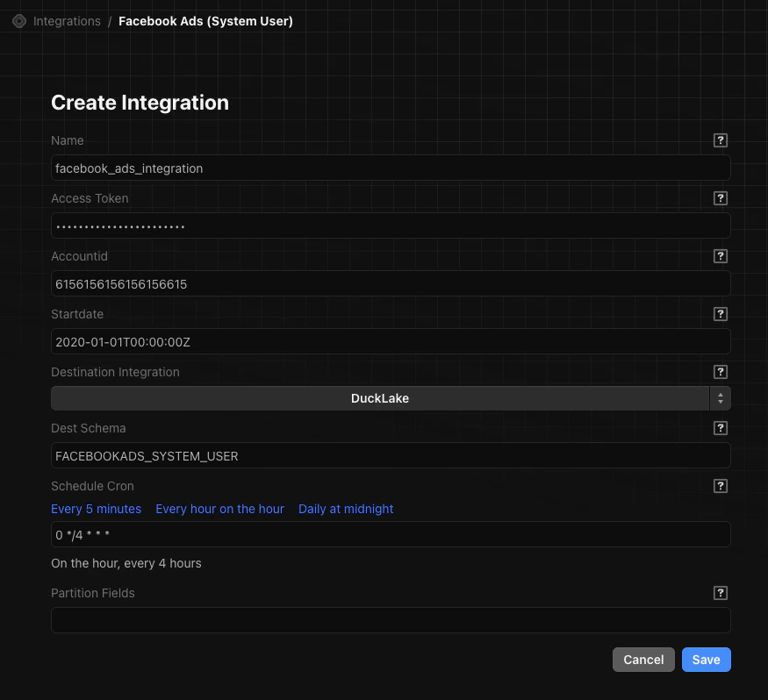The height and width of the screenshot is (700, 768).
Task: Click the Destination Integration help icon
Action: [x=721, y=372]
